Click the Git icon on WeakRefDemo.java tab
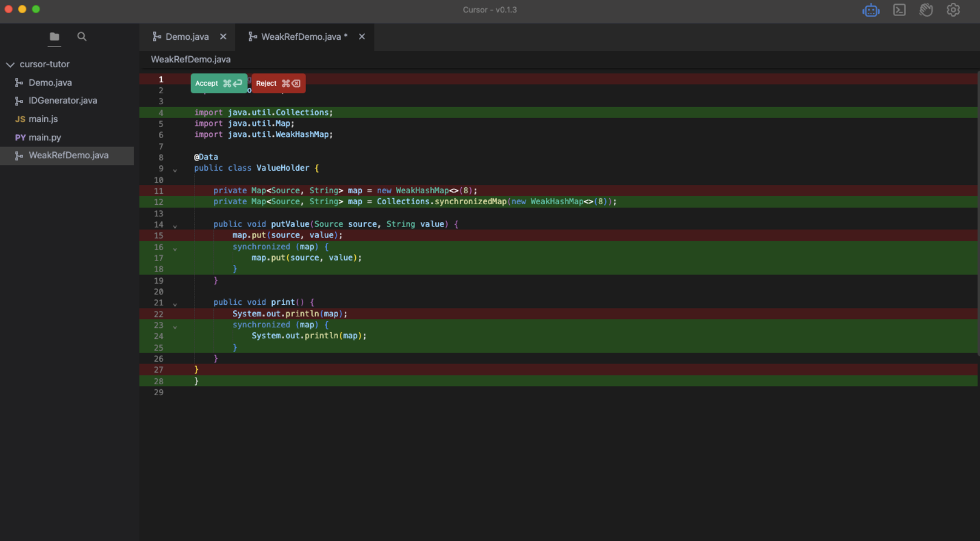Screen dimensions: 980x541 pos(252,36)
